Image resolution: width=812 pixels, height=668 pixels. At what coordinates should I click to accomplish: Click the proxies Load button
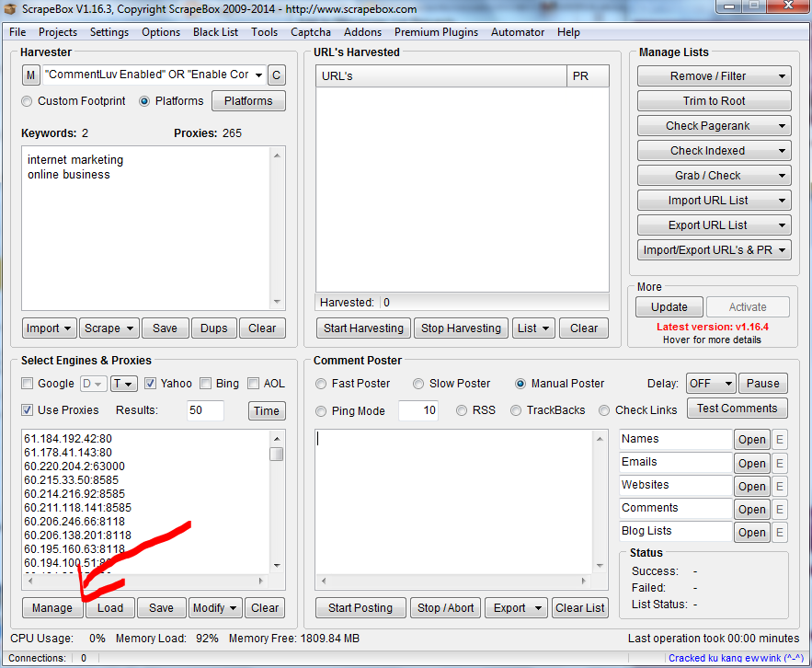pyautogui.click(x=110, y=608)
